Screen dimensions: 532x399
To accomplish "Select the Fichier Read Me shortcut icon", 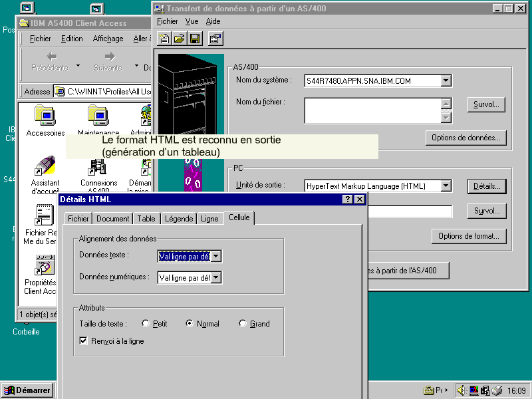I will (45, 215).
